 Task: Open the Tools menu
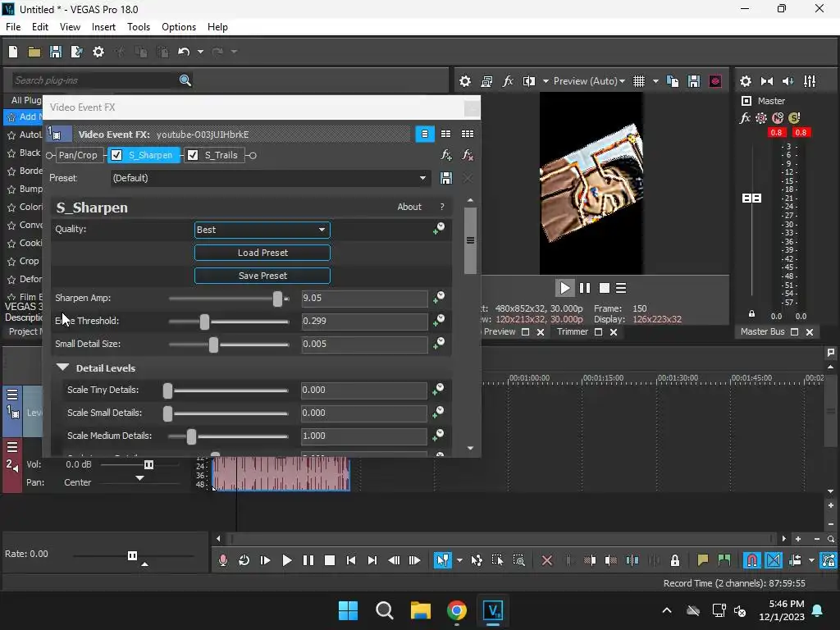(x=138, y=27)
